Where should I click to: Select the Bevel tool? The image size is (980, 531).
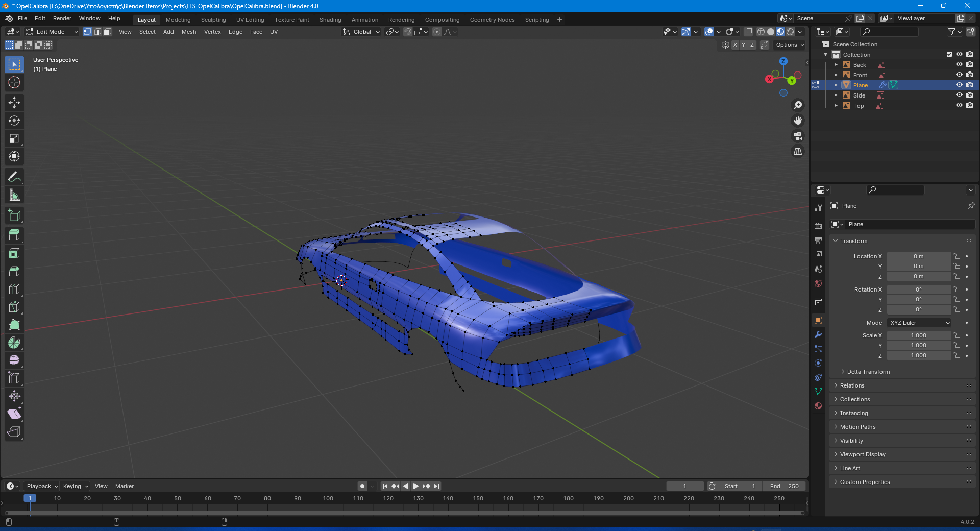(x=14, y=271)
